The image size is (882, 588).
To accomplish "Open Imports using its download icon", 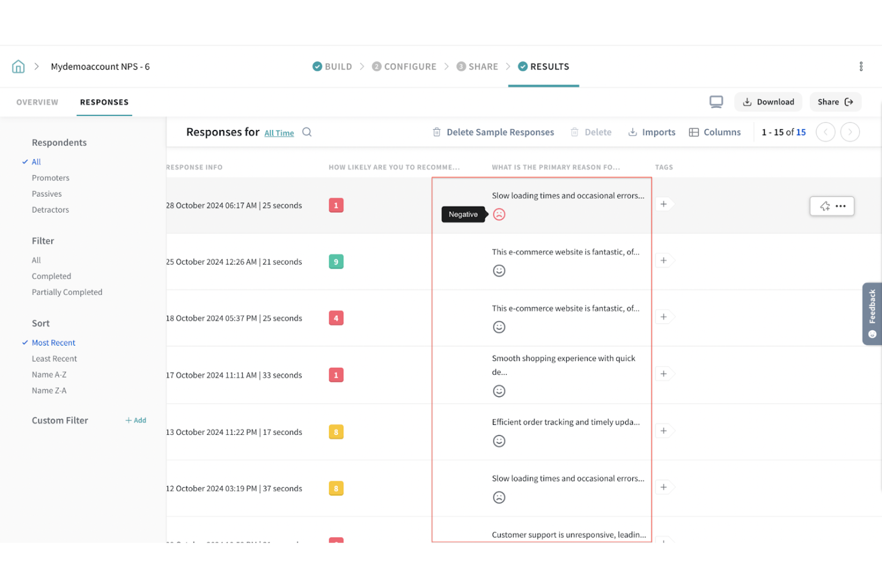I will click(632, 132).
